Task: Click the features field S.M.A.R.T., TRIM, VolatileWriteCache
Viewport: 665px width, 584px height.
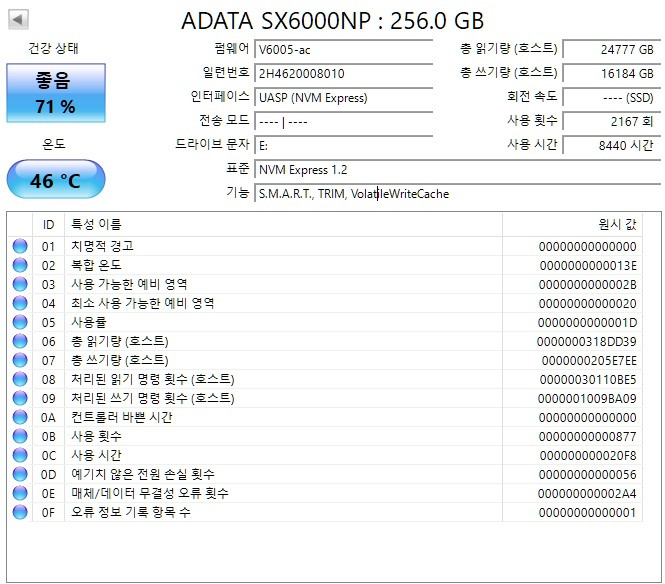Action: click(x=458, y=193)
